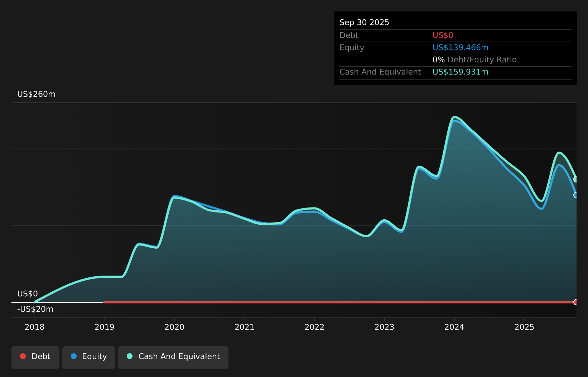The image size is (588, 377).
Task: Click the US$139.466m equity value
Action: point(461,48)
